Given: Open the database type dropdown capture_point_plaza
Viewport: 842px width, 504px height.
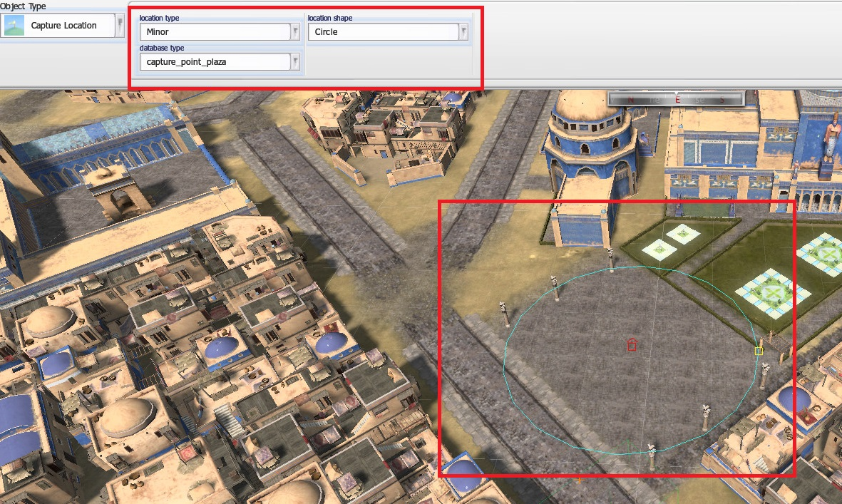Looking at the screenshot, I should pos(219,62).
